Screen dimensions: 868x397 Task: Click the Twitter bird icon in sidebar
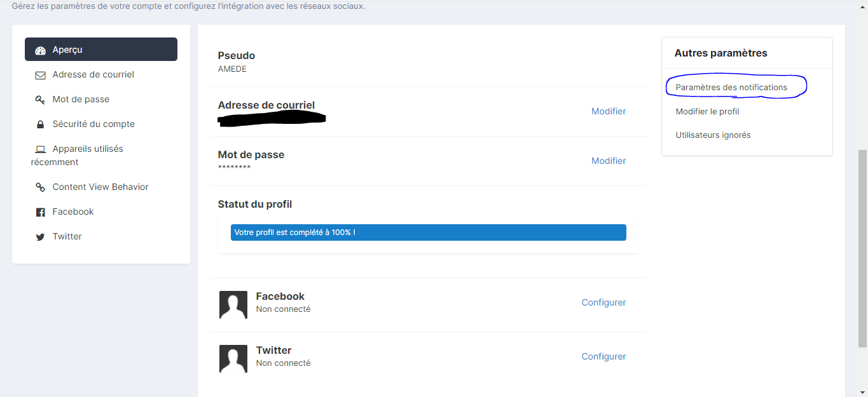[40, 237]
